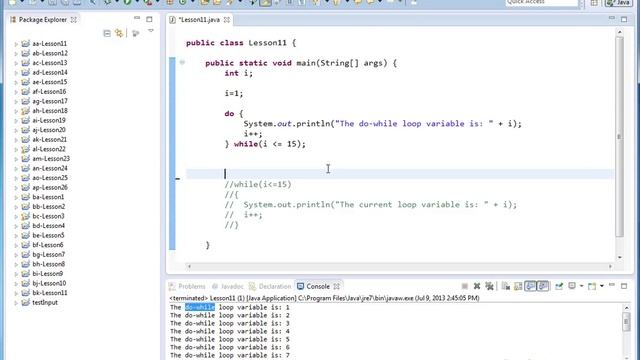Click the Quick Access search field

[542, 2]
